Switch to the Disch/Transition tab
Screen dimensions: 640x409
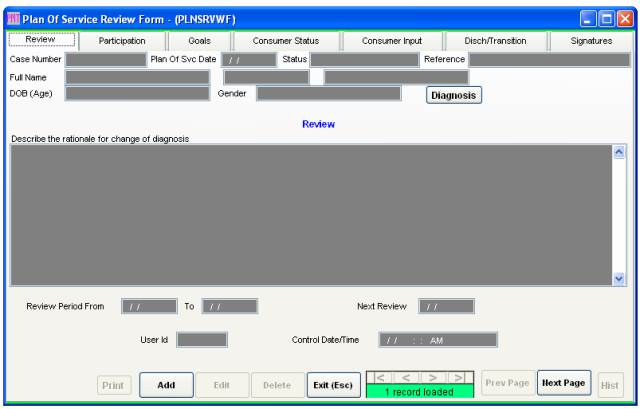[495, 41]
